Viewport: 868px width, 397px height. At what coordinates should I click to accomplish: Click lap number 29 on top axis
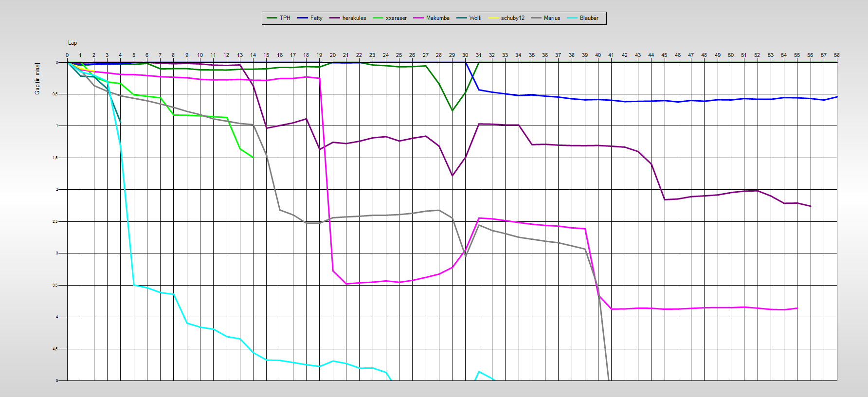[x=452, y=55]
